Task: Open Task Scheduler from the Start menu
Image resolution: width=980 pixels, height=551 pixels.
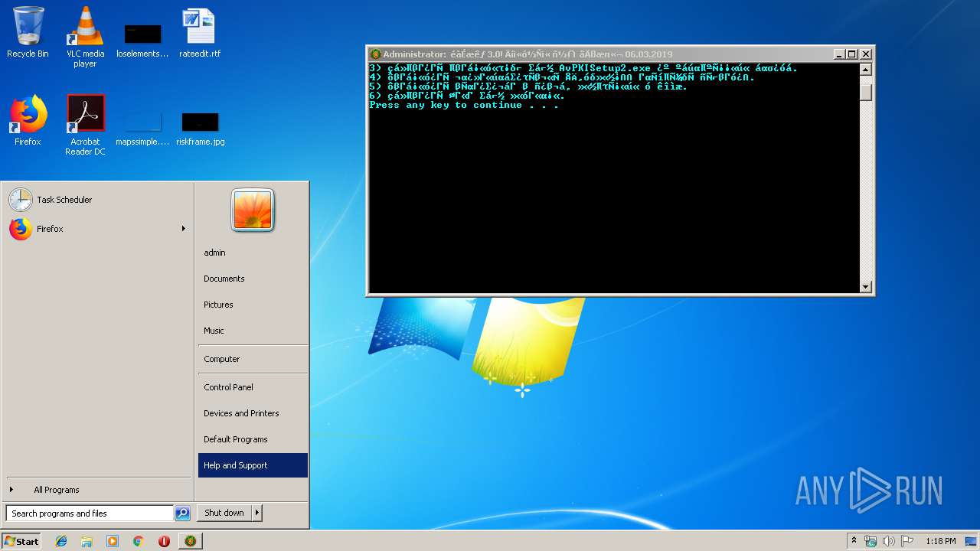Action: pyautogui.click(x=98, y=200)
